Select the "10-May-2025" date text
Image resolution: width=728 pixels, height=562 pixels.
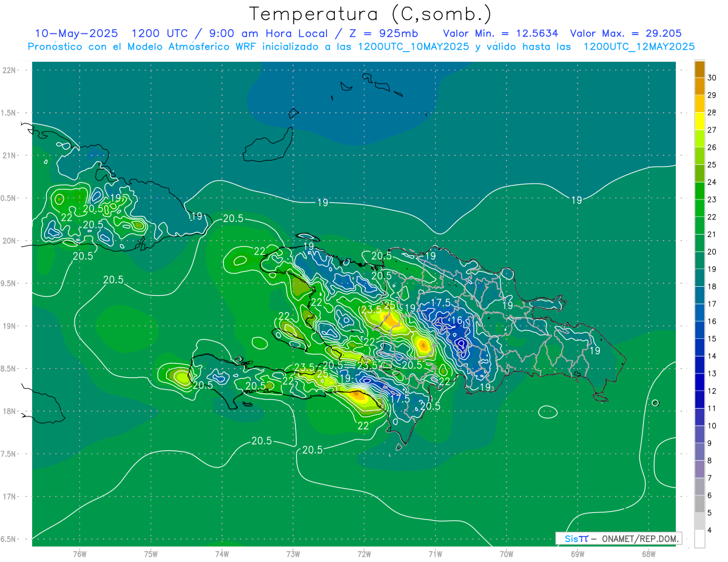(76, 33)
